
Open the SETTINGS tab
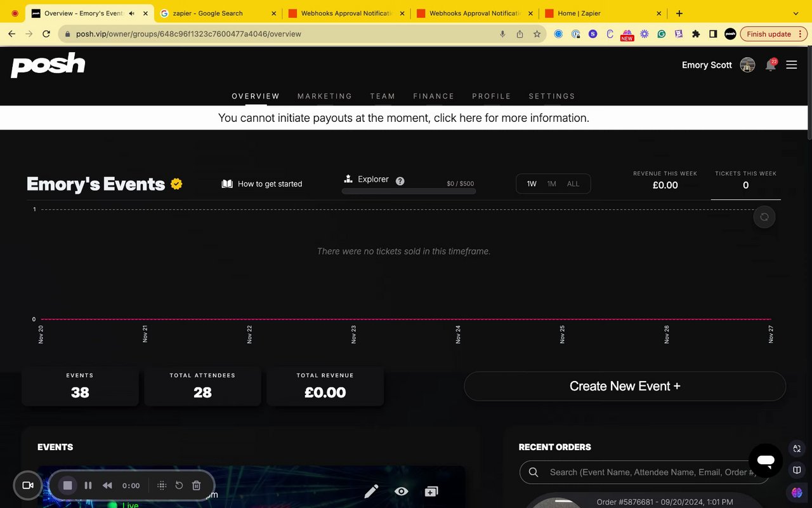(x=552, y=96)
